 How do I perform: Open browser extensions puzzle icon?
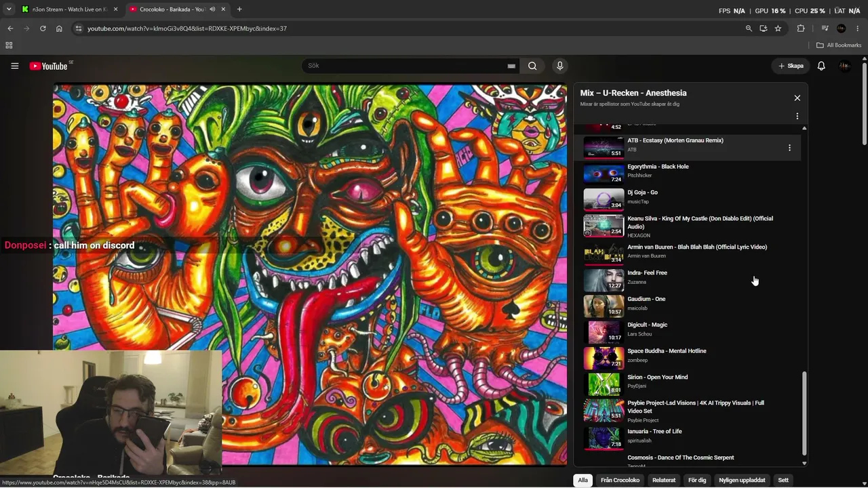pyautogui.click(x=801, y=28)
